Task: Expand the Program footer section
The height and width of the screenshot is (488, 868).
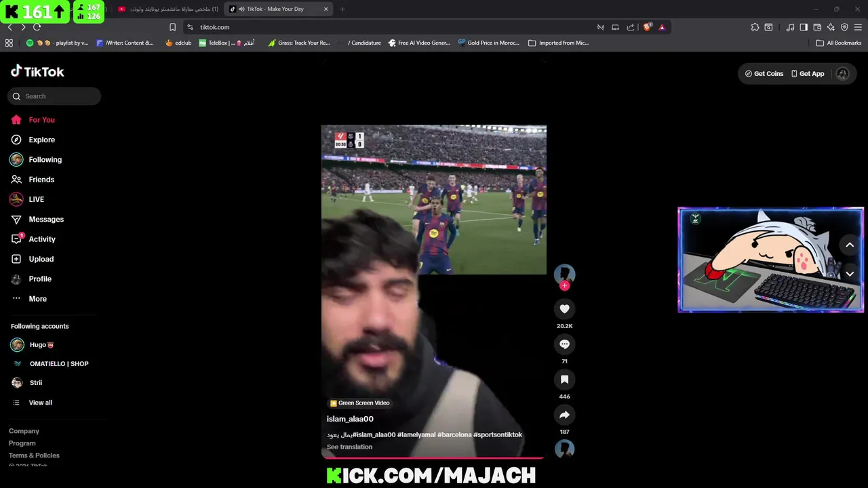Action: [x=22, y=443]
